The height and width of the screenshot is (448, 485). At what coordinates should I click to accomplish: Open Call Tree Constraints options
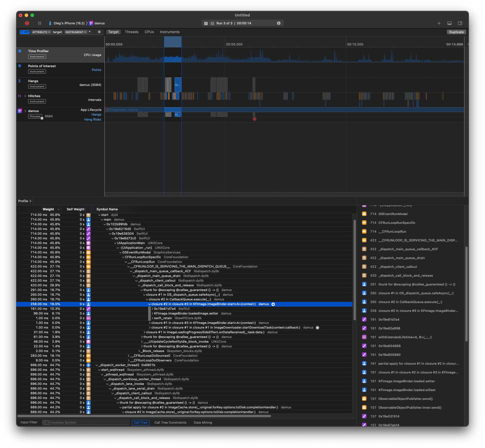tap(170, 422)
